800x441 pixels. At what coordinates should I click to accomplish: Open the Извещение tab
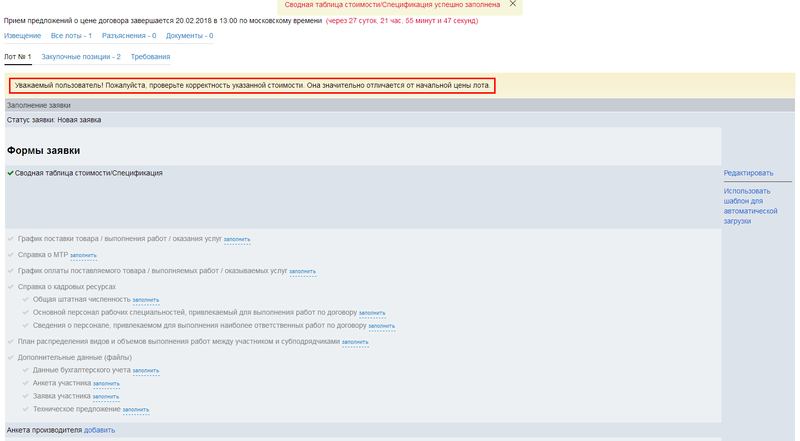23,36
